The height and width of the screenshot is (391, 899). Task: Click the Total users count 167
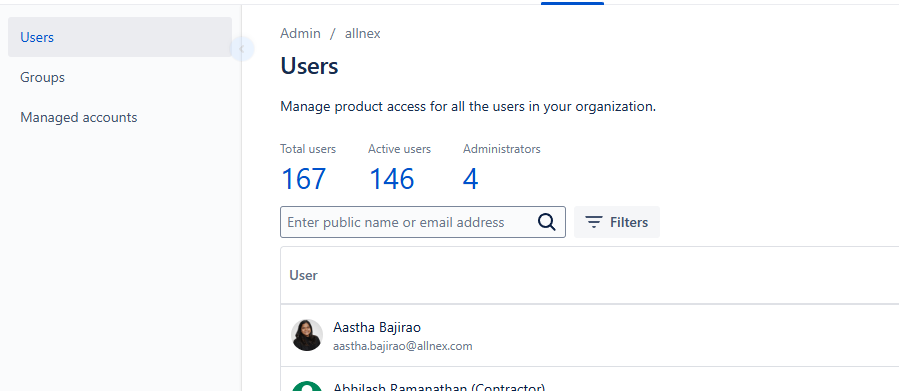[303, 179]
